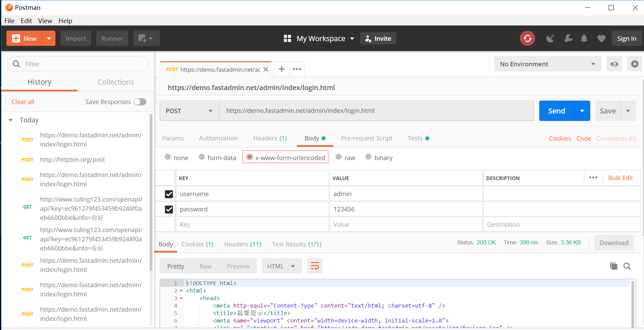
Task: Click the Filter search field
Action: [x=82, y=64]
